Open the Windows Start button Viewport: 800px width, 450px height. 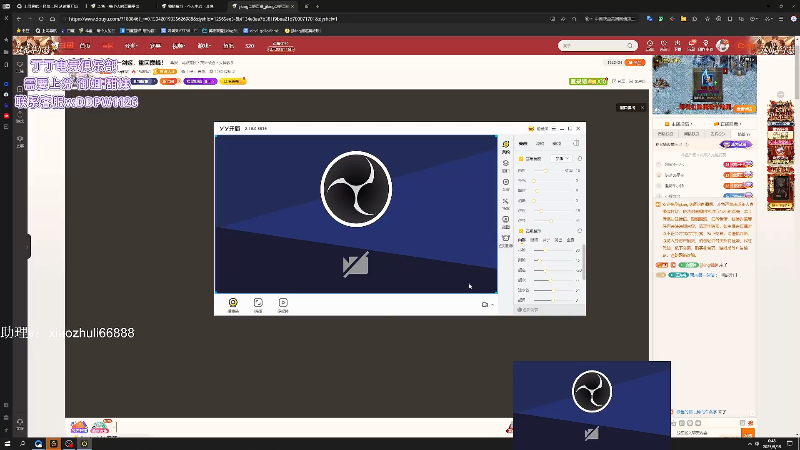coord(7,444)
